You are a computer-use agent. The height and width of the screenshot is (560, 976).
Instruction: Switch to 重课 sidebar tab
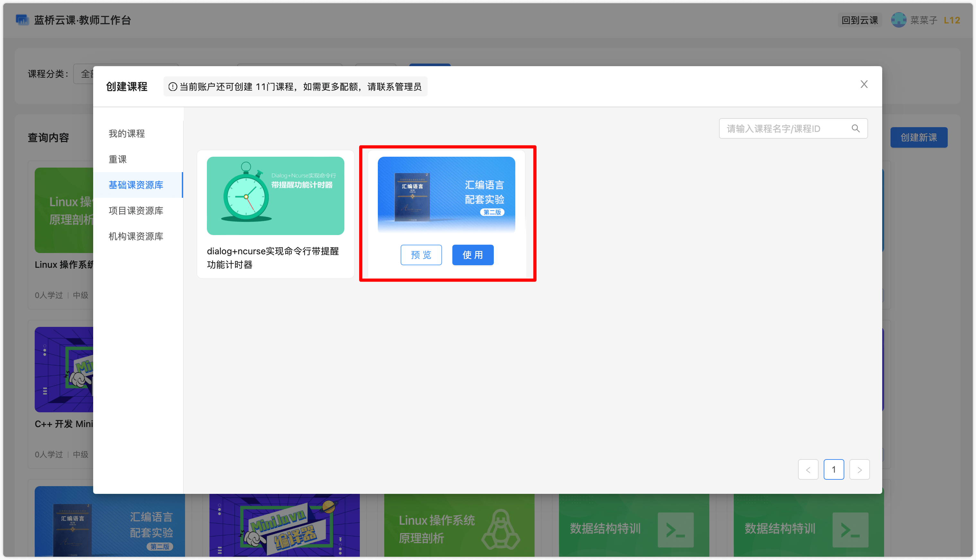118,159
